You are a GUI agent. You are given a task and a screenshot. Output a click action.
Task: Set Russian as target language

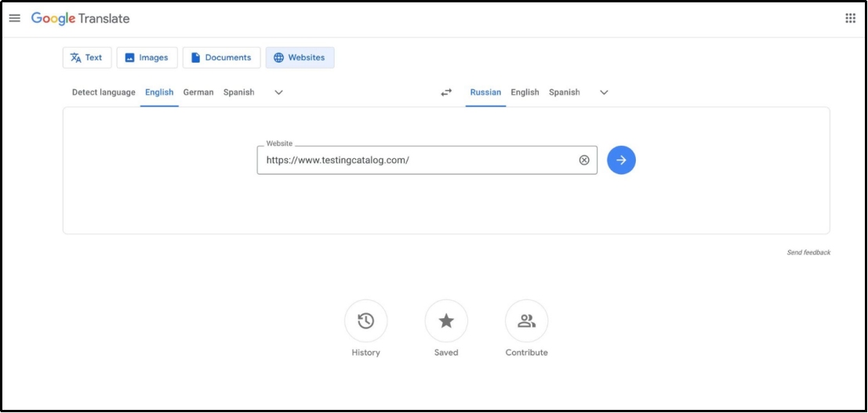pyautogui.click(x=485, y=92)
